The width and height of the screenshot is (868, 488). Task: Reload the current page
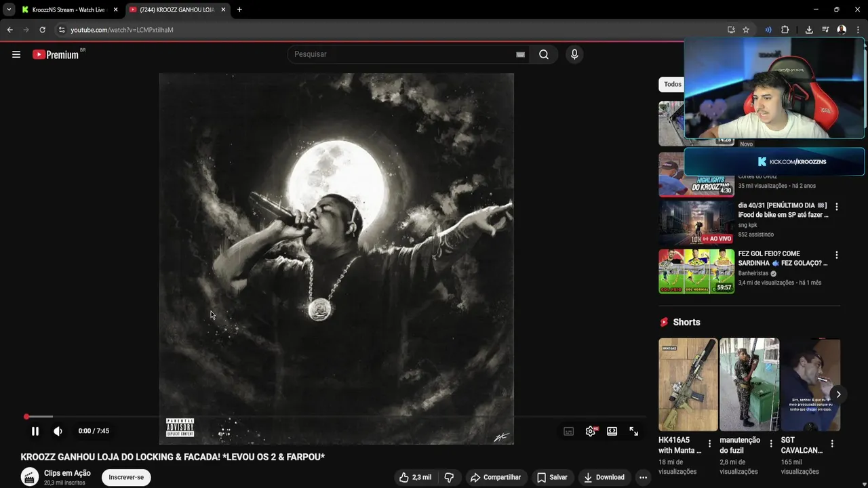coord(42,30)
